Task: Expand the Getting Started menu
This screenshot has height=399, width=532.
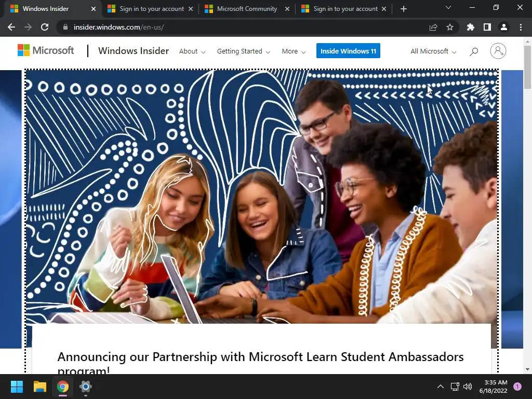Action: pos(244,51)
